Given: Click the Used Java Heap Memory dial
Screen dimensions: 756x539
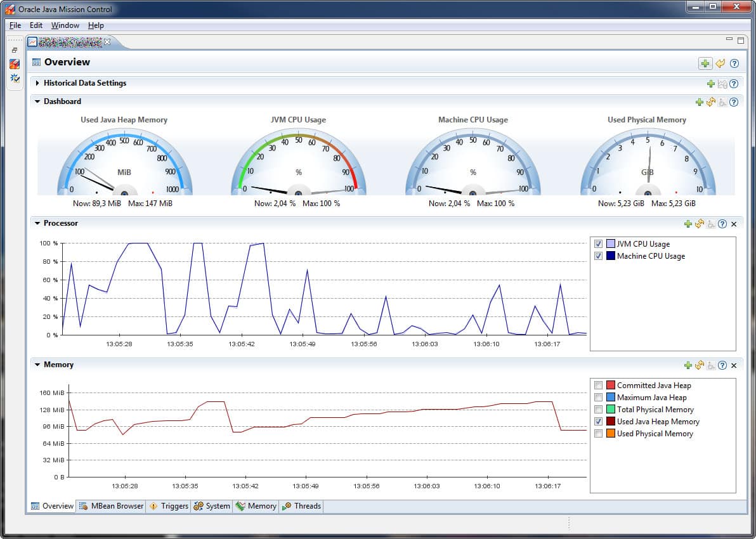Looking at the screenshot, I should [x=124, y=163].
